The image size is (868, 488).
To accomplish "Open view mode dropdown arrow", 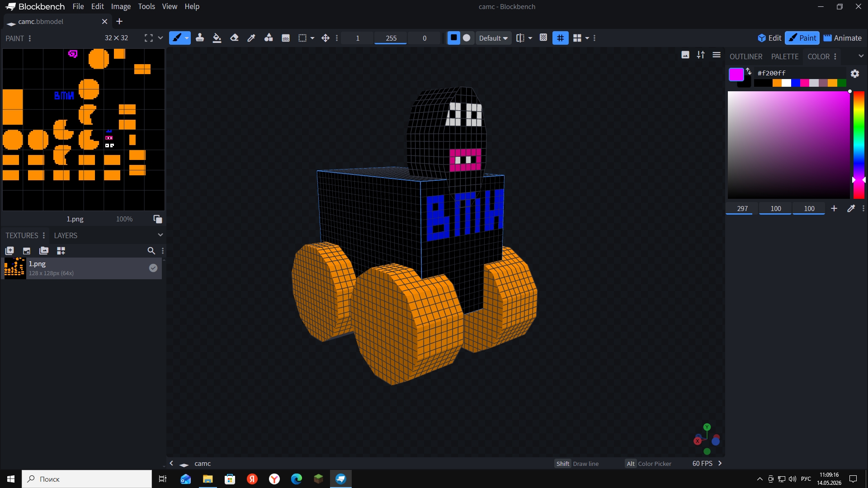I will 587,38.
